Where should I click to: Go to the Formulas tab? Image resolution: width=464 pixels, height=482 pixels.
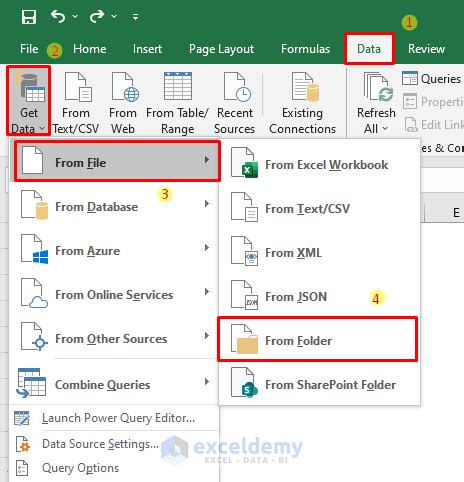(305, 49)
